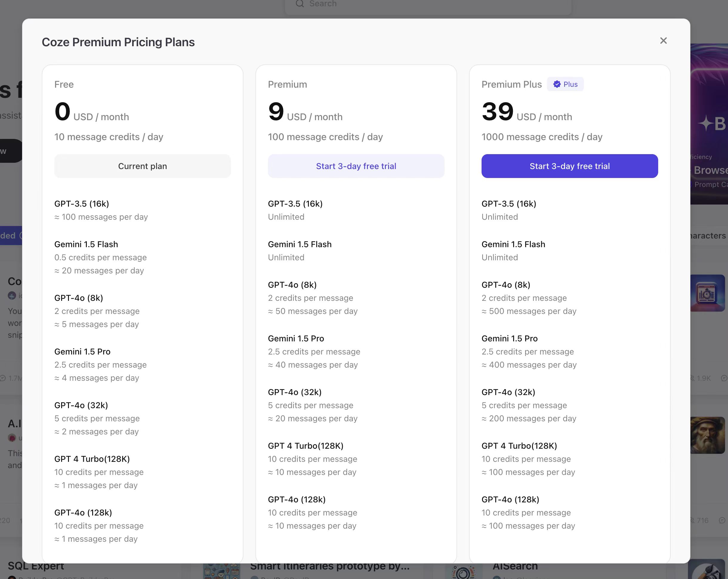Click '≈ 500 messages per day' in Premium Plus
The image size is (728, 579).
(x=529, y=311)
